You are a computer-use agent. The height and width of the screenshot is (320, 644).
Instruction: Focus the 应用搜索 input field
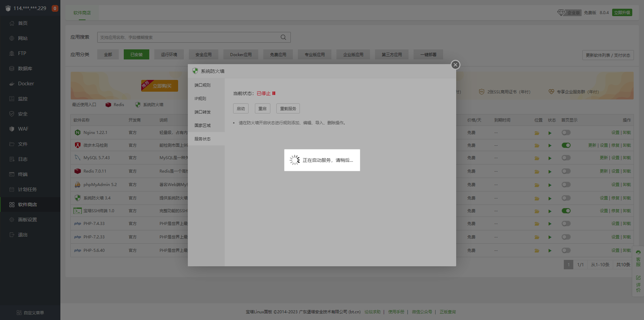point(194,37)
